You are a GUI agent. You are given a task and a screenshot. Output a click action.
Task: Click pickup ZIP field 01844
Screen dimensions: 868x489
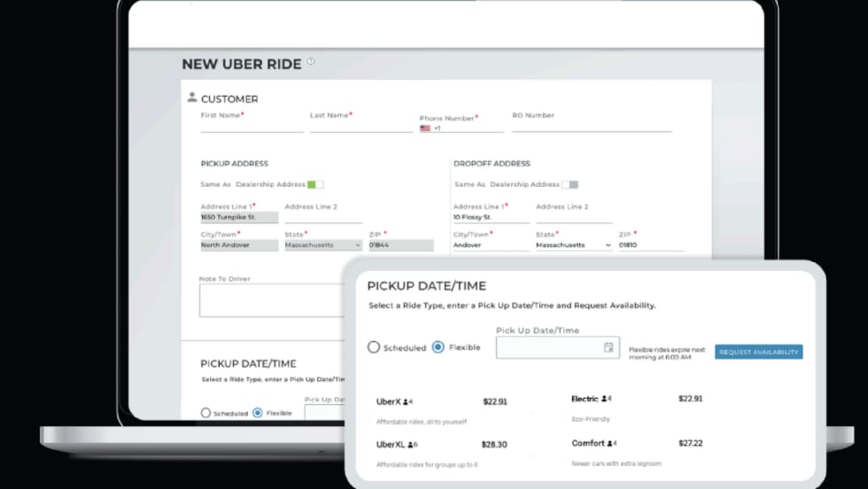tap(401, 244)
